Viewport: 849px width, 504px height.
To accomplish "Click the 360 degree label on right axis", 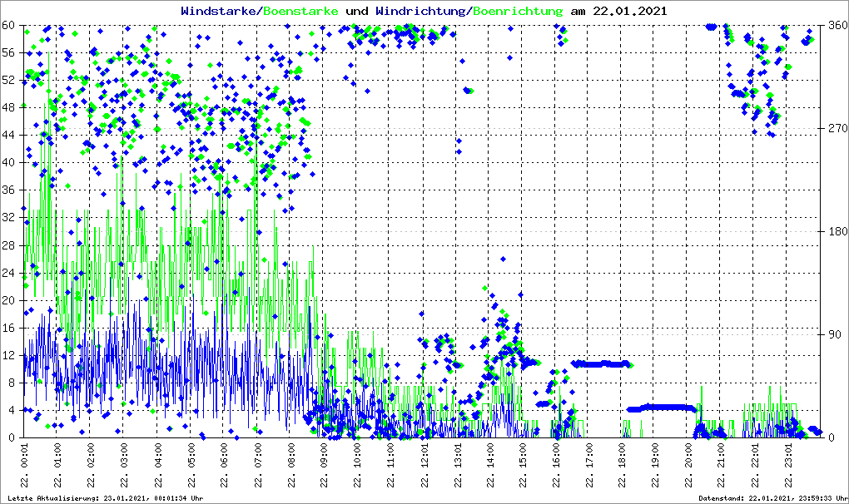I will 836,25.
